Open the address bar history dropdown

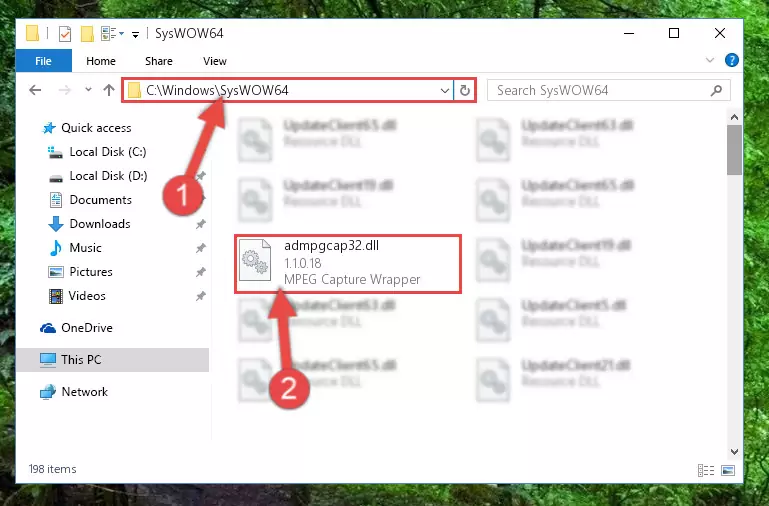[444, 91]
